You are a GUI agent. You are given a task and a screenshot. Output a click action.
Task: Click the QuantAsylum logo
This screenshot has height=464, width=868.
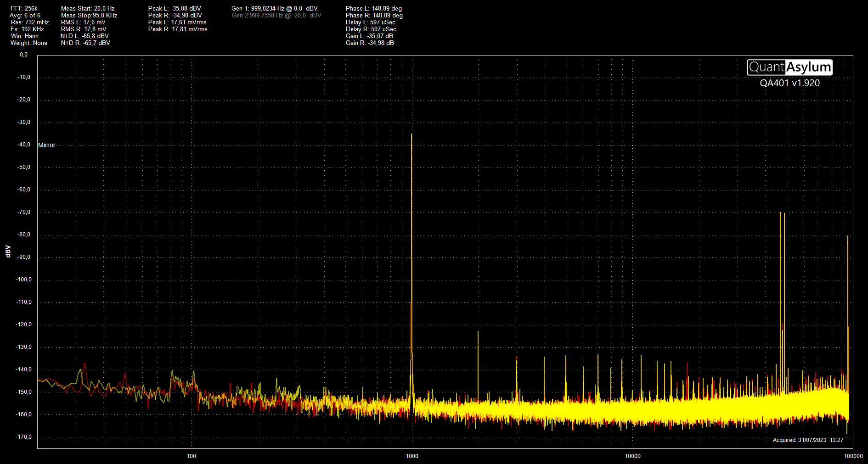(x=789, y=67)
